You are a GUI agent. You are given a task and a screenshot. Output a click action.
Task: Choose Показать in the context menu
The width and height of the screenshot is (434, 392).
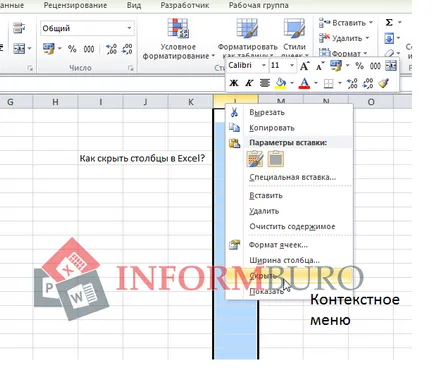pos(267,291)
